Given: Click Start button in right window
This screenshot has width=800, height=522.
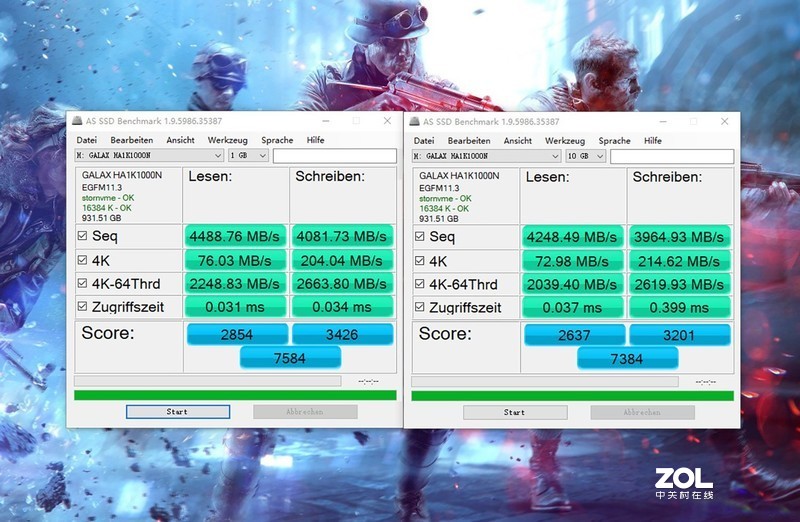Looking at the screenshot, I should [x=515, y=412].
